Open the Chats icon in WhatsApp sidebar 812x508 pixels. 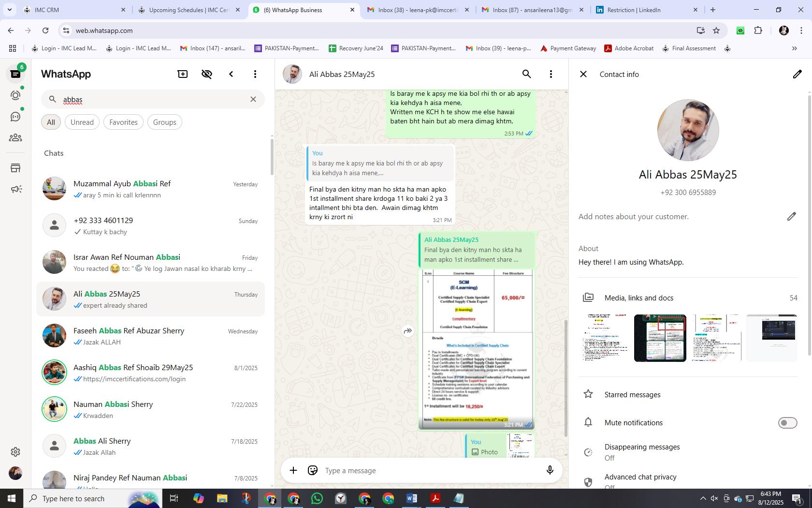(x=15, y=74)
